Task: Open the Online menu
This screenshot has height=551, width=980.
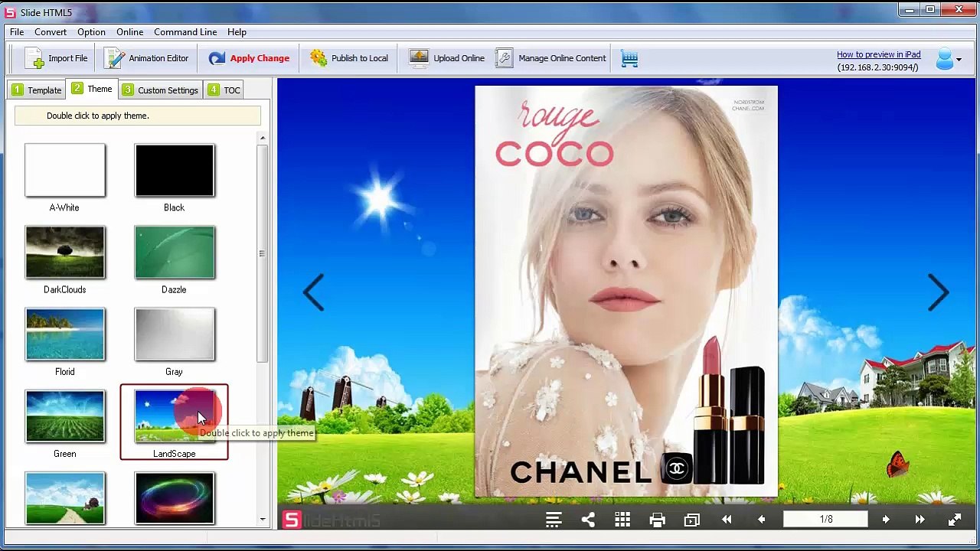Action: coord(130,32)
